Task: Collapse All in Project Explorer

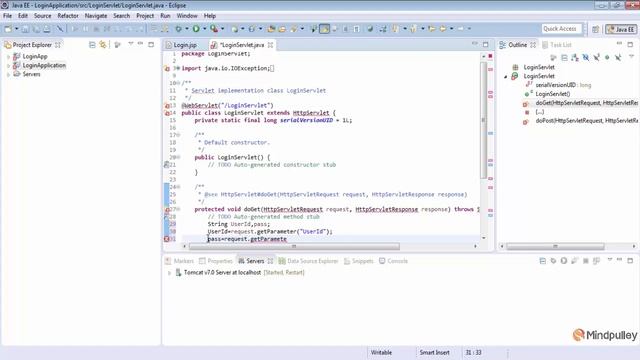Action: coord(92,45)
